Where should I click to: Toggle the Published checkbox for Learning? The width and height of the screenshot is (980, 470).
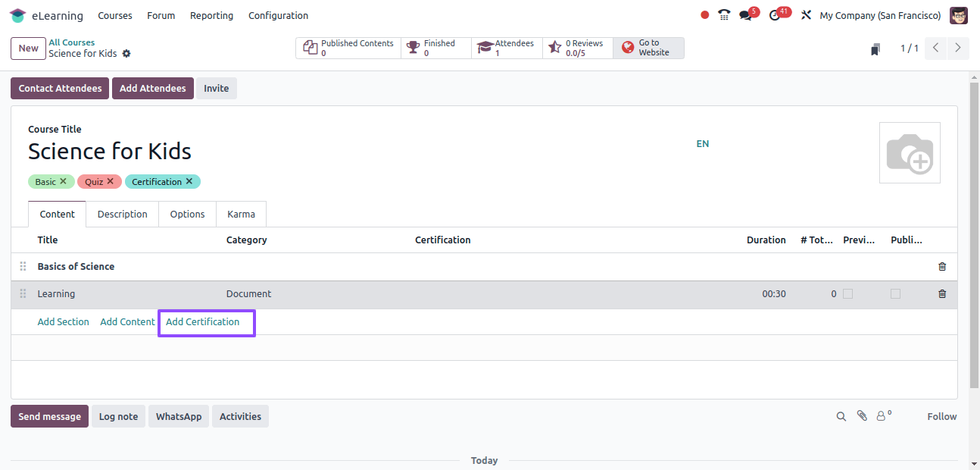[x=895, y=294]
